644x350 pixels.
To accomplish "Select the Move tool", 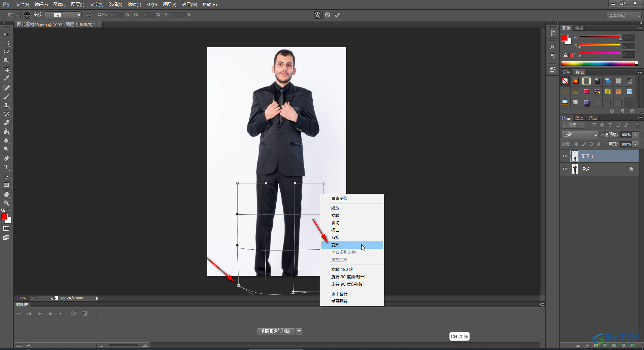I will point(6,35).
